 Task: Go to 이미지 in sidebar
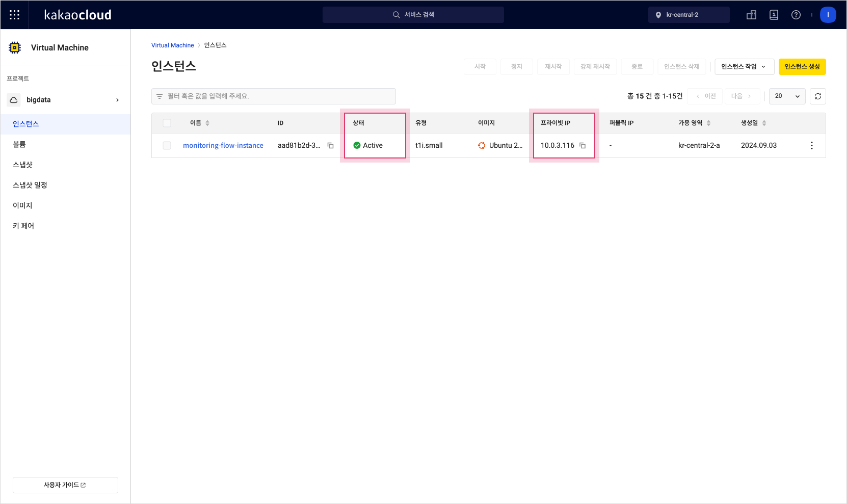coord(65,205)
